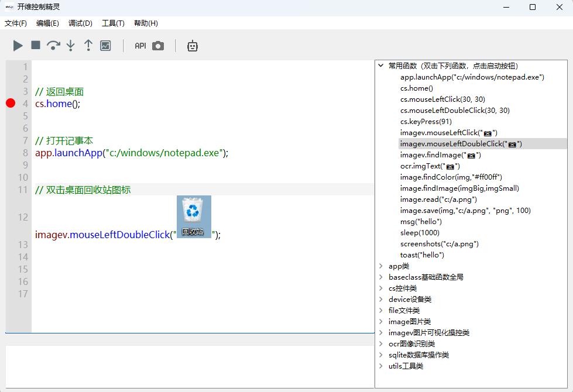Click the robot assistant toolbar icon

193,46
